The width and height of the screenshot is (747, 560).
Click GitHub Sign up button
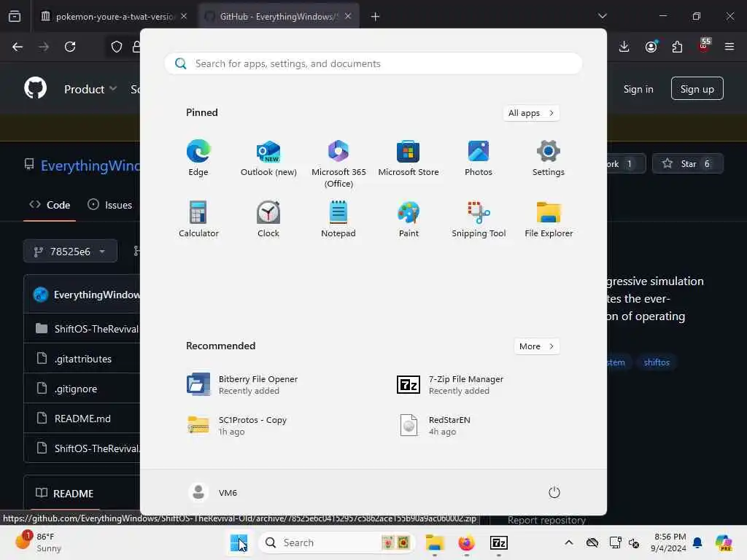click(x=697, y=88)
